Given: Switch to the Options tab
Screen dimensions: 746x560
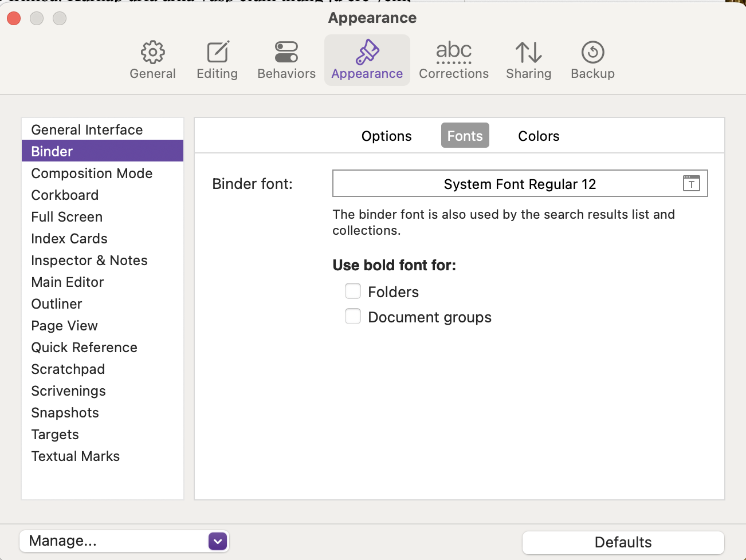Looking at the screenshot, I should click(x=386, y=136).
